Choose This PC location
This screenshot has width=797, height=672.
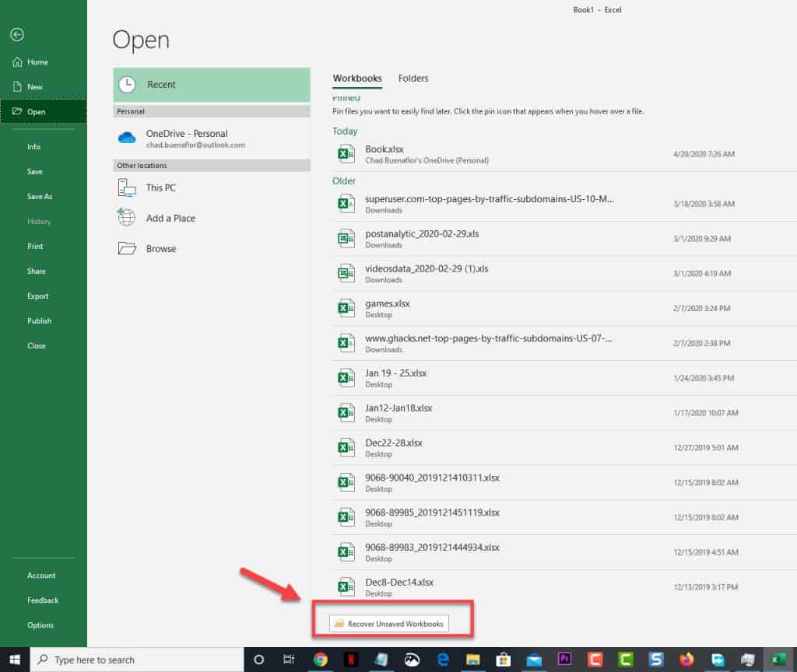160,187
